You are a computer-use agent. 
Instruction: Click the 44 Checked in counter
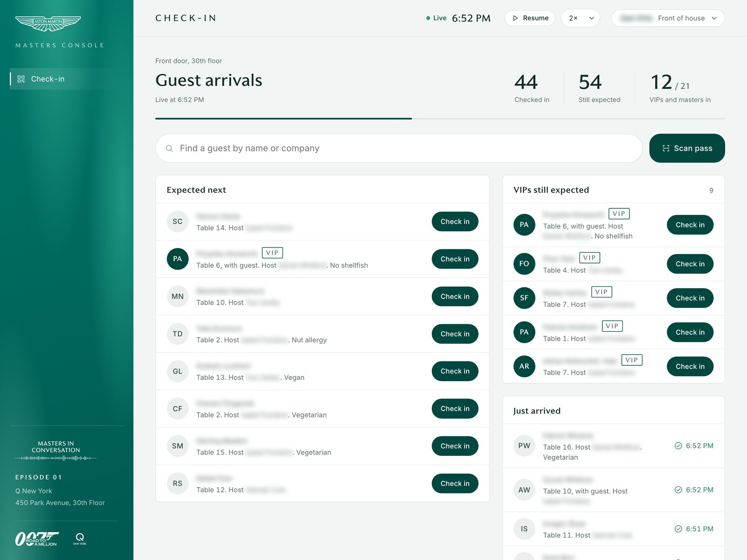532,88
